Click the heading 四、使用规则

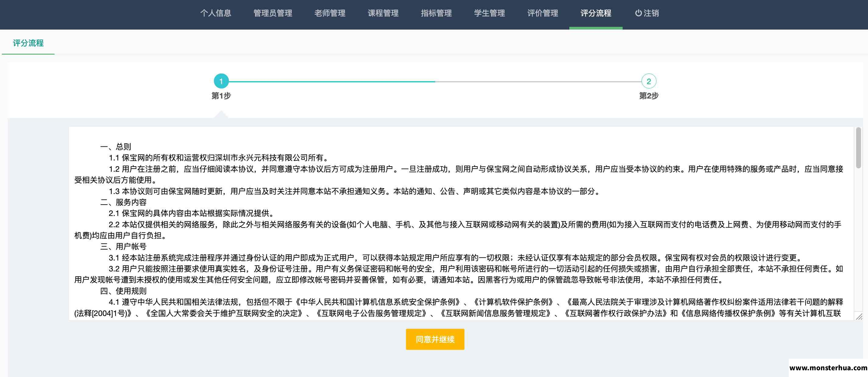123,291
